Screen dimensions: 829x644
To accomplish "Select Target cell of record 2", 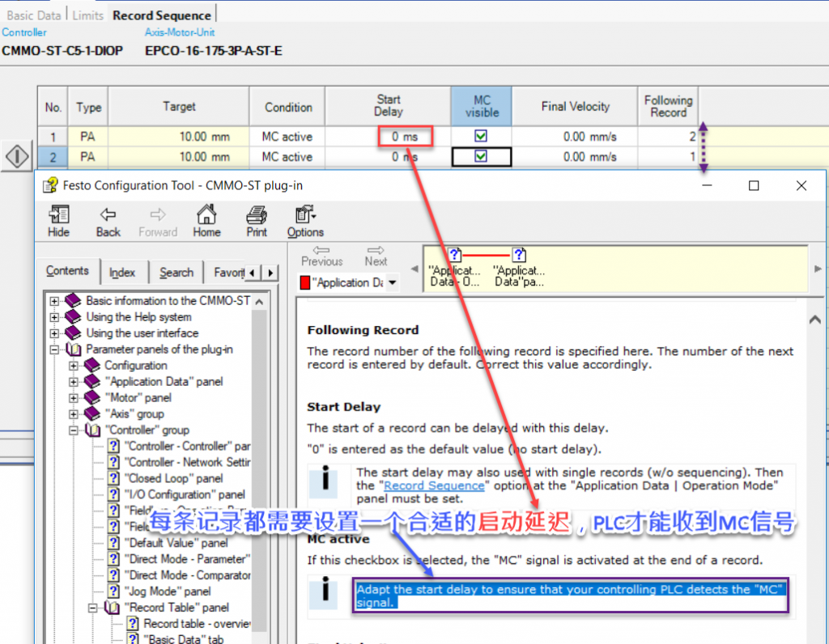I will (x=178, y=157).
